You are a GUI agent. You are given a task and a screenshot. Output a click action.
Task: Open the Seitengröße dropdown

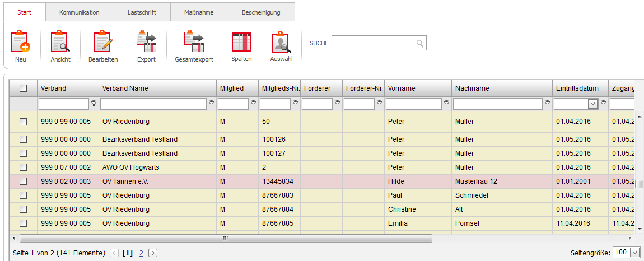click(636, 253)
